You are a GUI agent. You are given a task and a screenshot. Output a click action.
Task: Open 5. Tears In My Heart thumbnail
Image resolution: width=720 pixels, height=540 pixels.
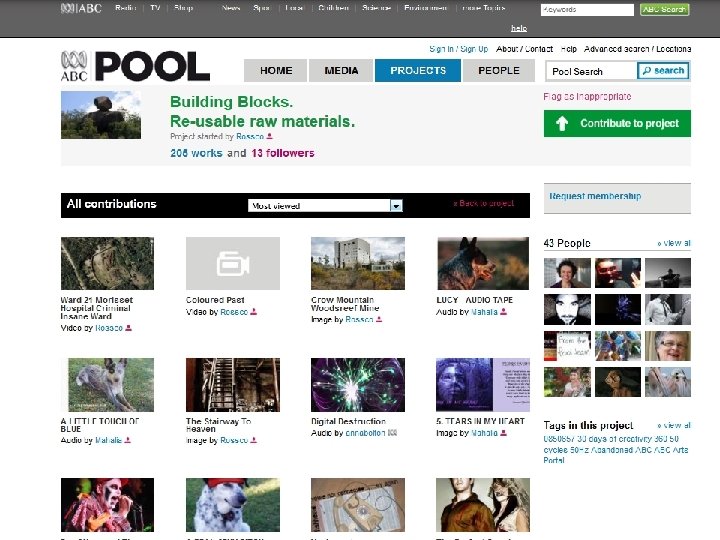point(483,385)
